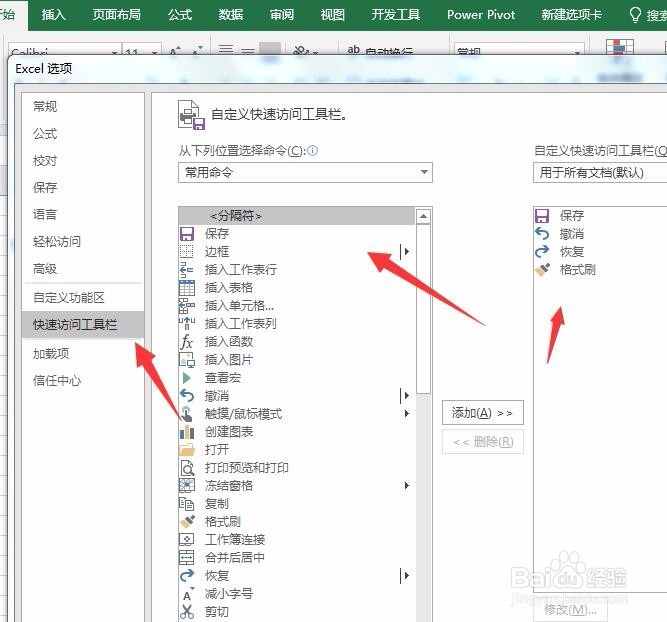Expand the 恢复 submenu arrow in left list
Viewport: 667px width, 622px height.
tap(406, 576)
